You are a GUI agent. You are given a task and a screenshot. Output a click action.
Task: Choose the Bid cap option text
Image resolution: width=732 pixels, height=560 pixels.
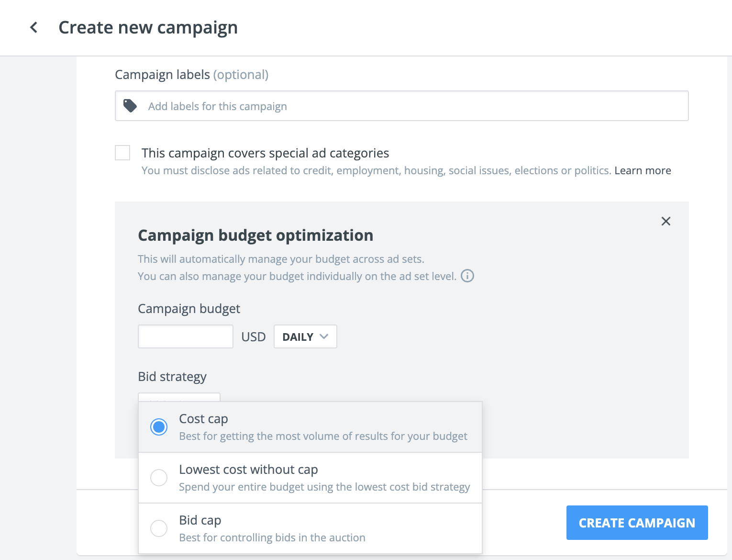pyautogui.click(x=200, y=520)
